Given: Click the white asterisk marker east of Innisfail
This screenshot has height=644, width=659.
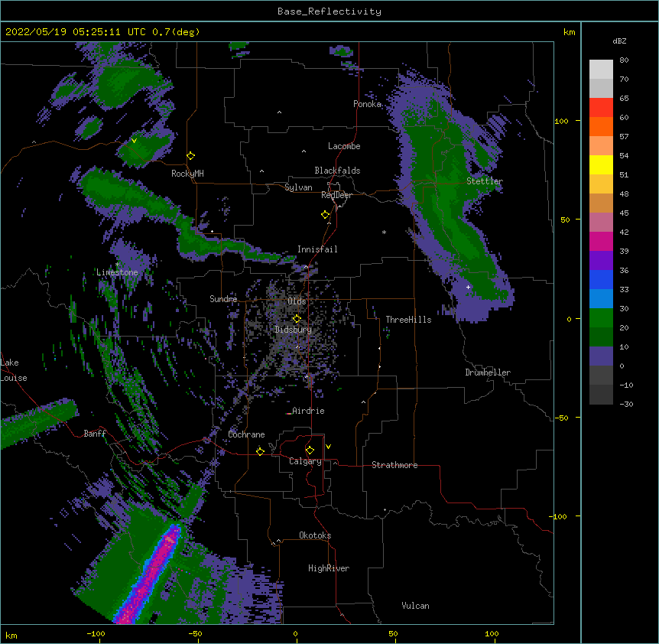Looking at the screenshot, I should [384, 232].
